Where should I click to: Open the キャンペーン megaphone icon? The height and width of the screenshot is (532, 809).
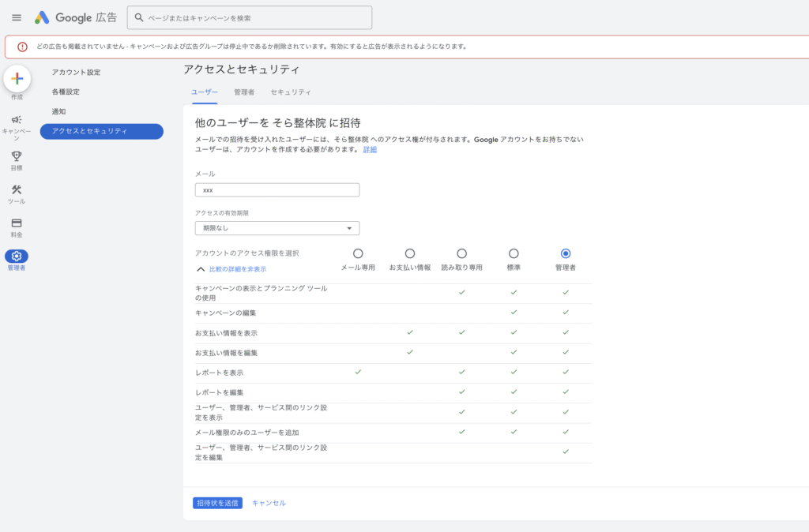click(x=17, y=119)
